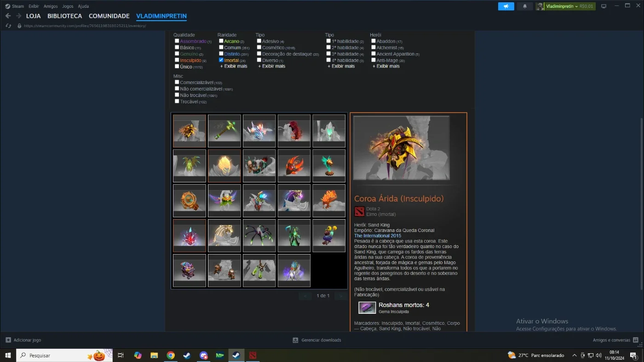
Task: Check the Arcano rarity filter
Action: pos(221,41)
